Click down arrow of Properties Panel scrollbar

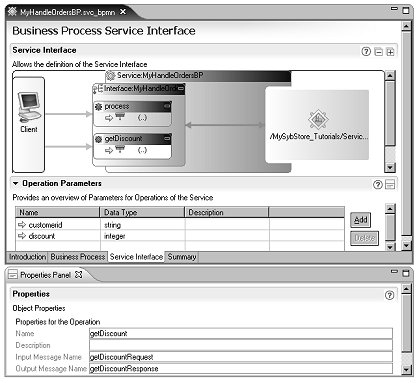(x=406, y=369)
